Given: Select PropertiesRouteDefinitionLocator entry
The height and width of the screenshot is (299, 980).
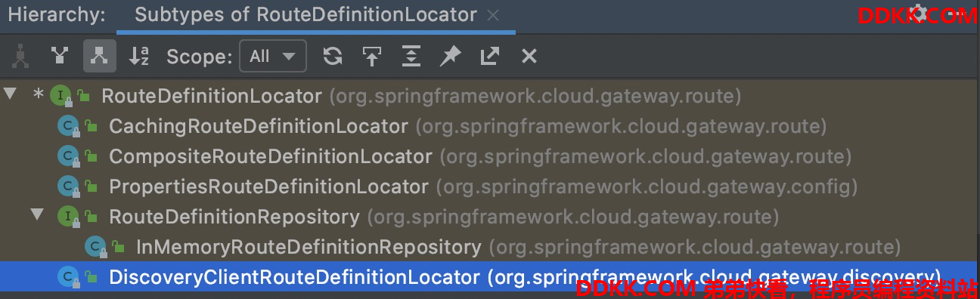Looking at the screenshot, I should click(x=268, y=186).
